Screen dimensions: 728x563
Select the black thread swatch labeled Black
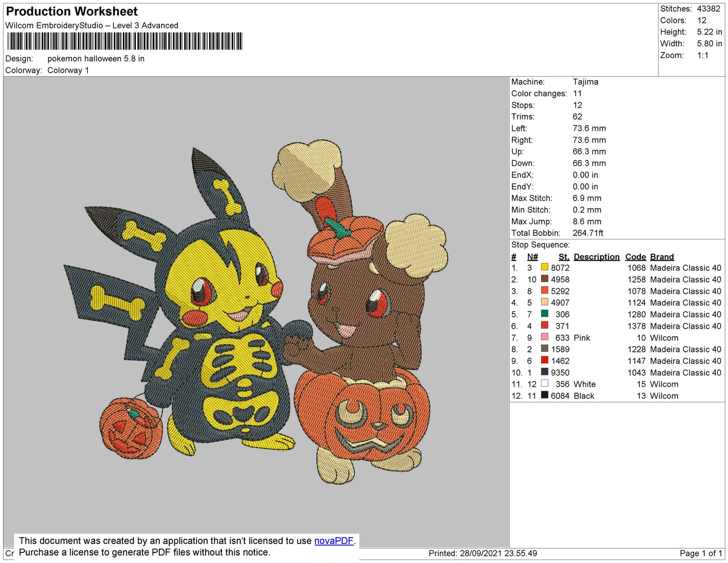coord(545,395)
